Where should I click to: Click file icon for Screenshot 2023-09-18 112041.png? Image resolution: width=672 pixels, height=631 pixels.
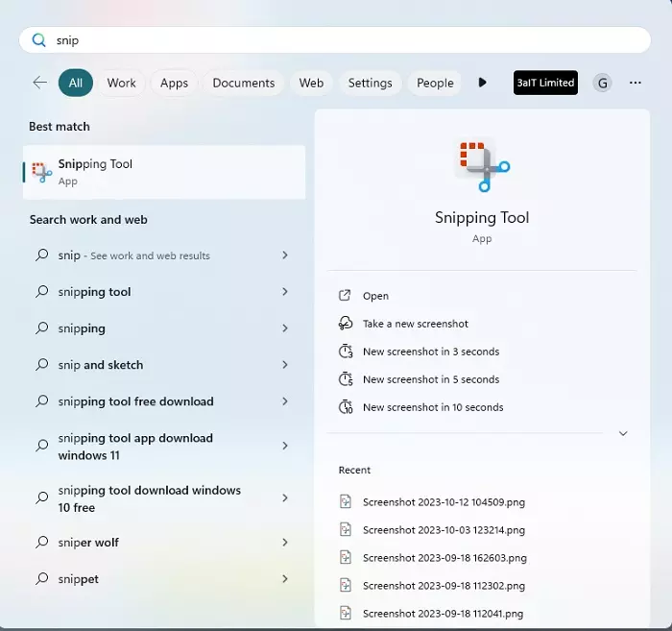(346, 613)
